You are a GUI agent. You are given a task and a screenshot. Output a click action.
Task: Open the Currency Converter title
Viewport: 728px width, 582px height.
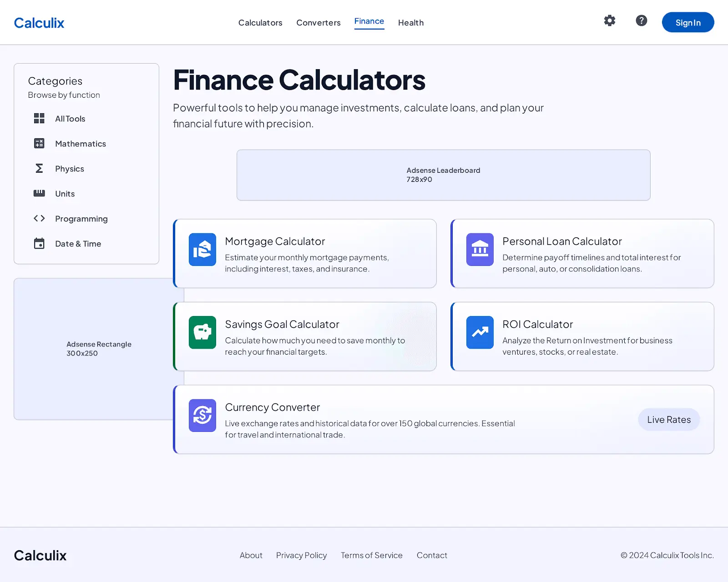273,407
